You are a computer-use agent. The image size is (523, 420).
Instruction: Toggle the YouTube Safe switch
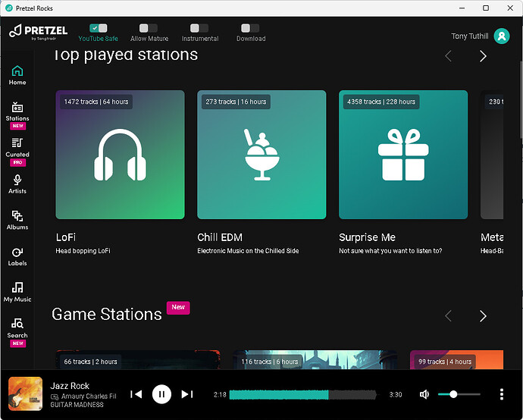click(x=98, y=28)
